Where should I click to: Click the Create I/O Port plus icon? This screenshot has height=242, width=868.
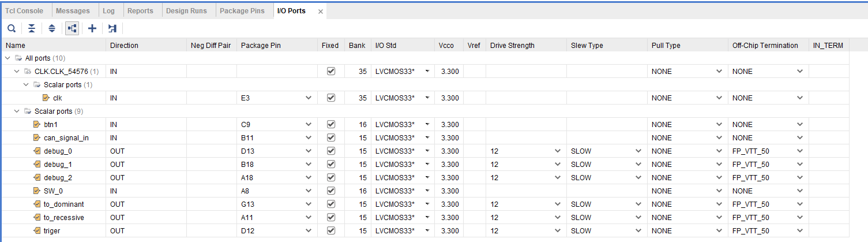(92, 28)
